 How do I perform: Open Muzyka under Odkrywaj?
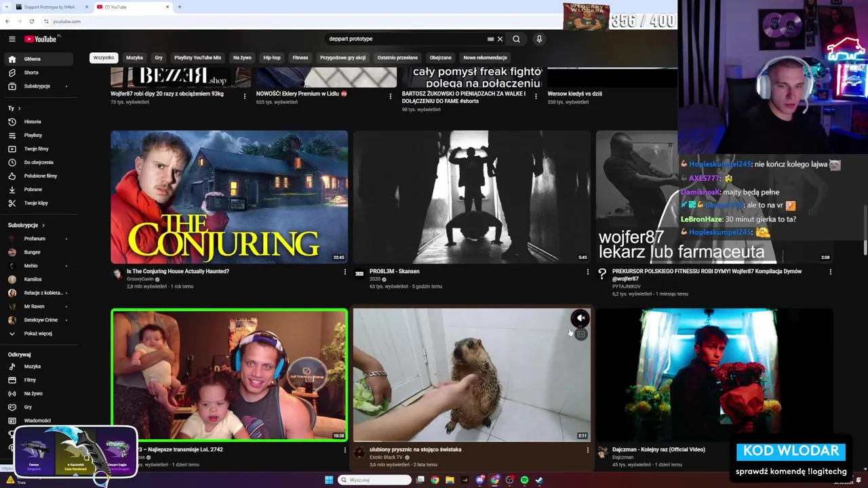39,367
